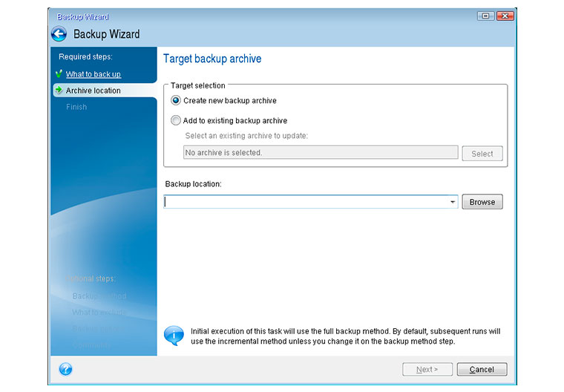
Task: Click the blue info bubble icon
Action: coord(174,336)
